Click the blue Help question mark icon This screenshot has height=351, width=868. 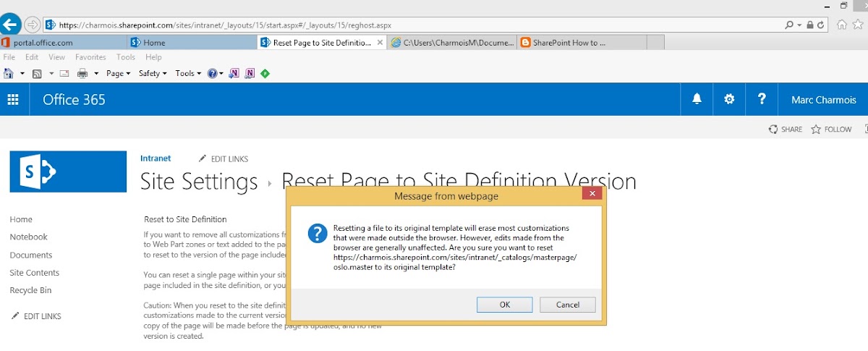[x=212, y=73]
